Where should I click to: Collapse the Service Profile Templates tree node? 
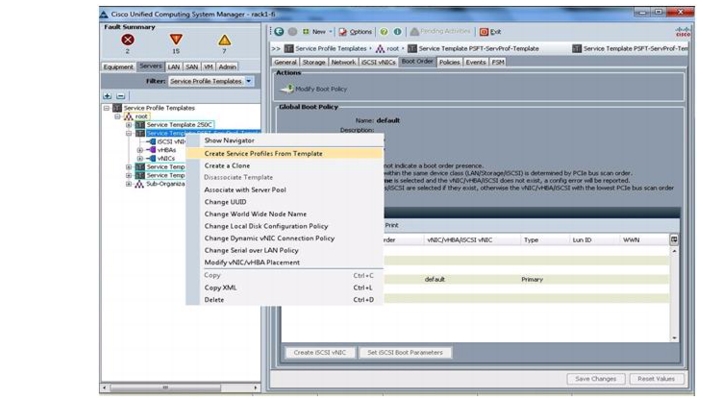tap(107, 108)
